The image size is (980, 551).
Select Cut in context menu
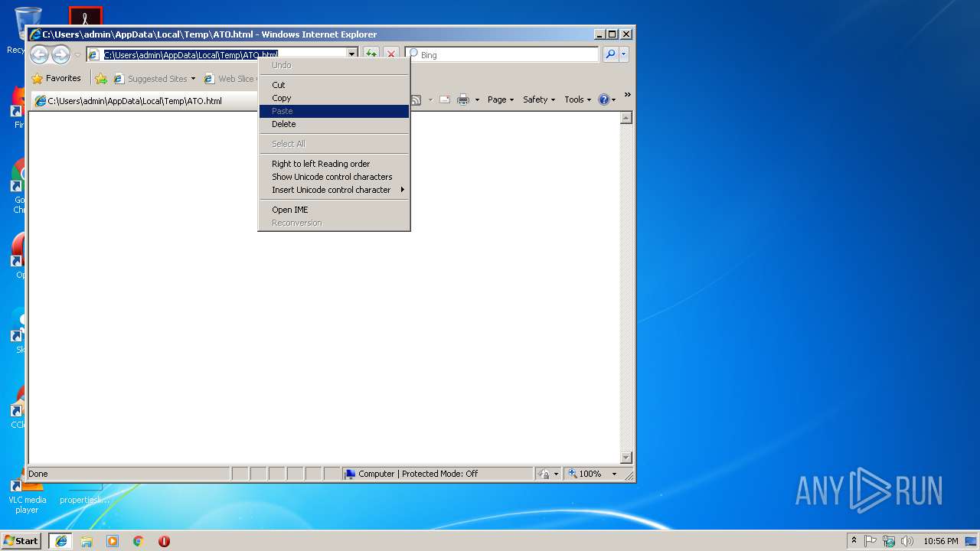click(334, 85)
